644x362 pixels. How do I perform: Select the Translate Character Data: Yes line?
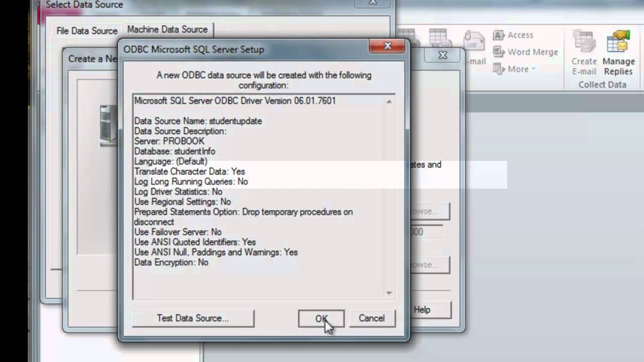pos(189,171)
